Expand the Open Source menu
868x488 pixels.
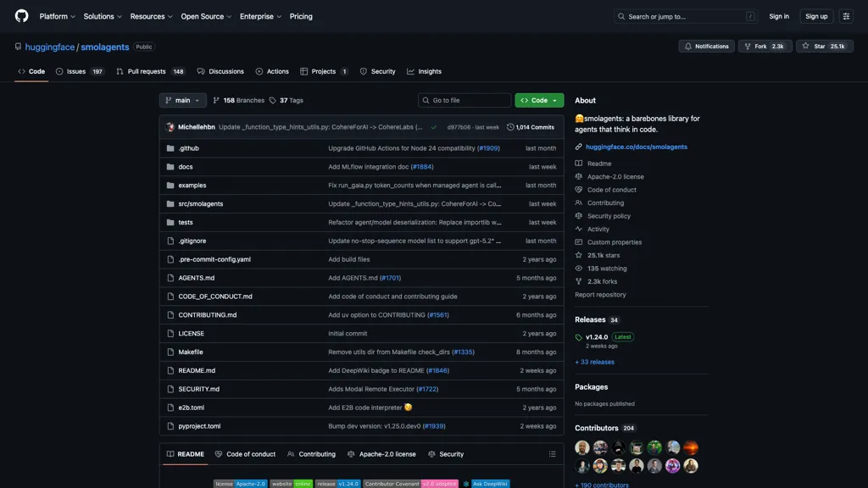pos(206,17)
